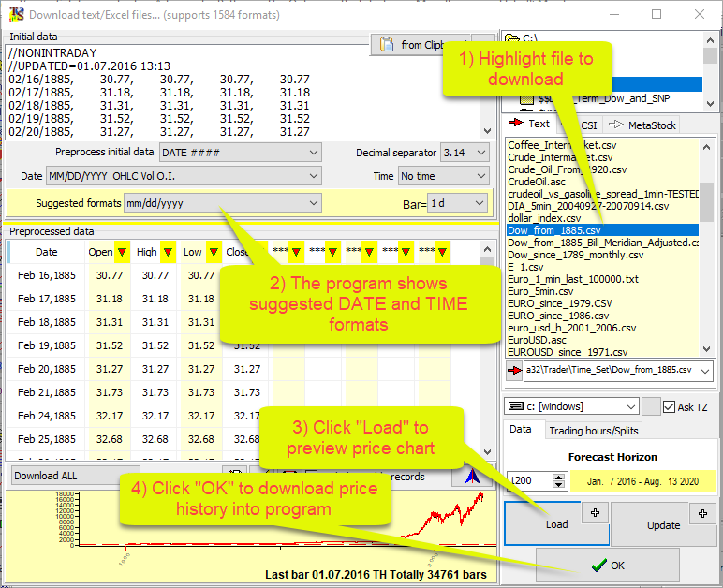
Task: Click the red arrow icon beside the Open column
Action: 122,252
